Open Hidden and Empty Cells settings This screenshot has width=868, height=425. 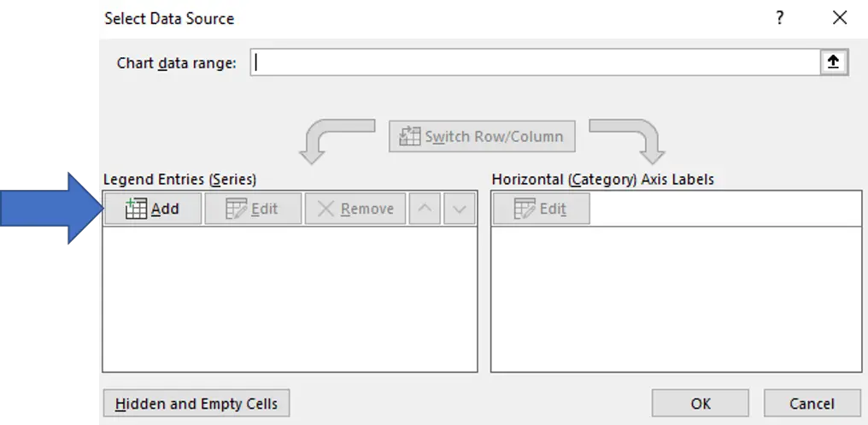coord(196,404)
